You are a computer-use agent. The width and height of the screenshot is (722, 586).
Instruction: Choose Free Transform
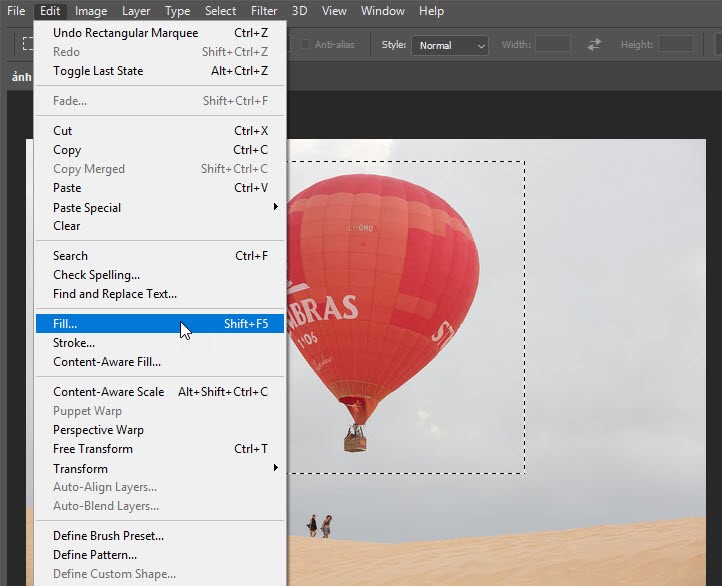(160, 449)
